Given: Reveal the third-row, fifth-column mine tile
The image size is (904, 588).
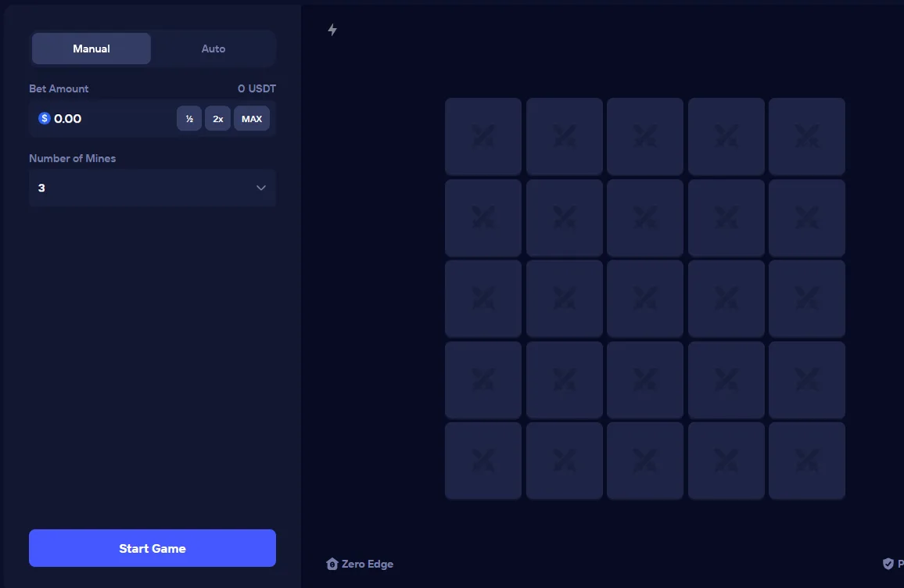Looking at the screenshot, I should [x=807, y=299].
